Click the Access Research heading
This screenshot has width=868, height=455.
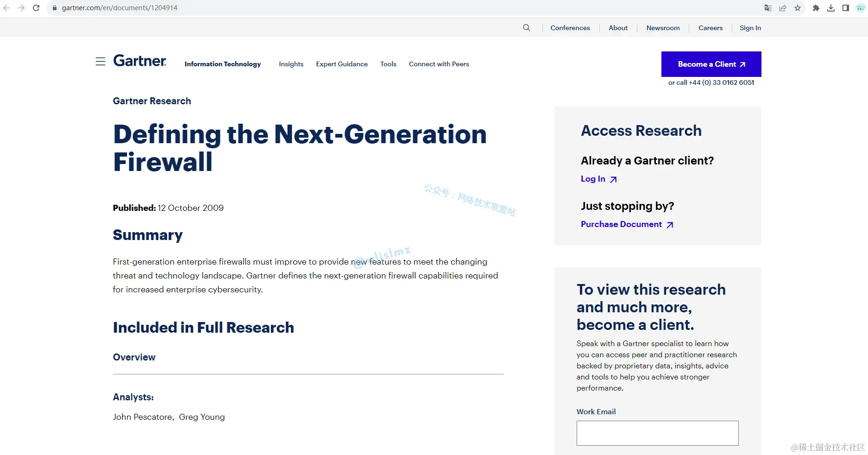[x=642, y=131]
